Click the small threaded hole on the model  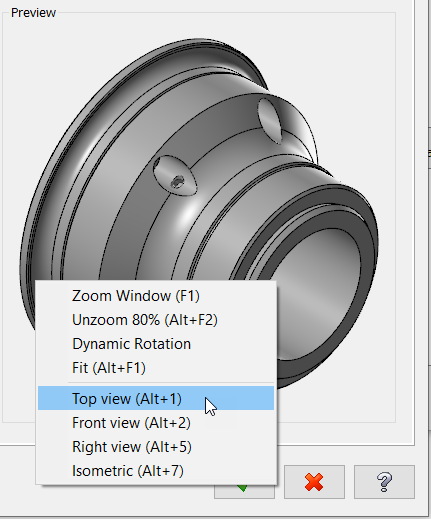coord(177,182)
